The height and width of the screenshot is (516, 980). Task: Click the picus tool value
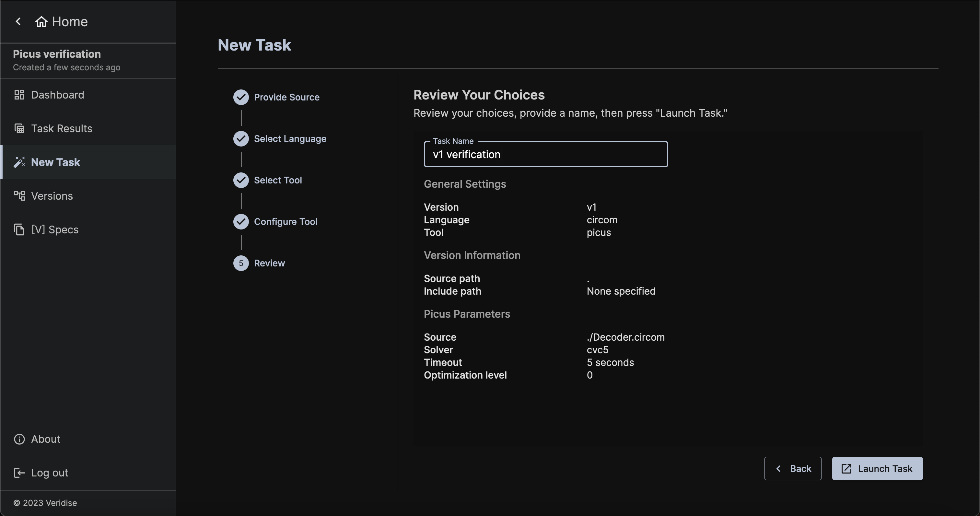(x=599, y=232)
